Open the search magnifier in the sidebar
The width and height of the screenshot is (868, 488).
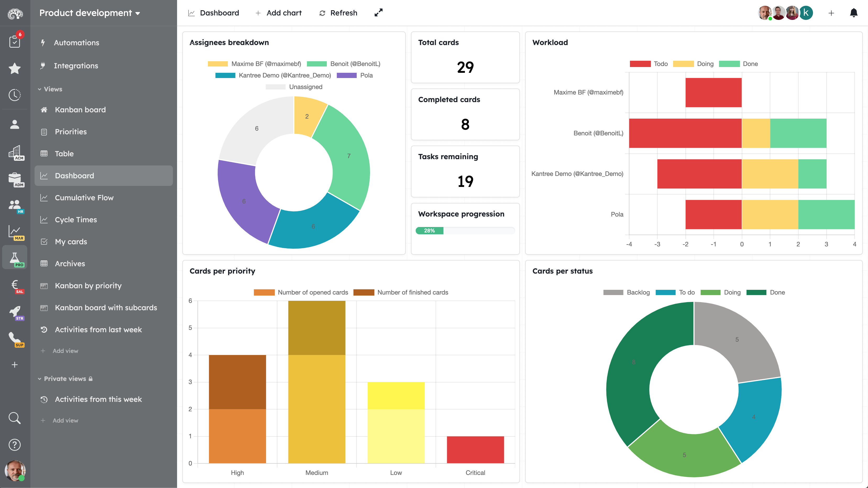tap(15, 418)
